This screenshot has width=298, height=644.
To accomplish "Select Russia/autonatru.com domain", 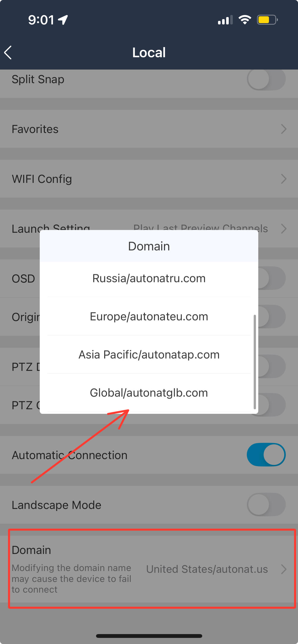I will pos(149,278).
